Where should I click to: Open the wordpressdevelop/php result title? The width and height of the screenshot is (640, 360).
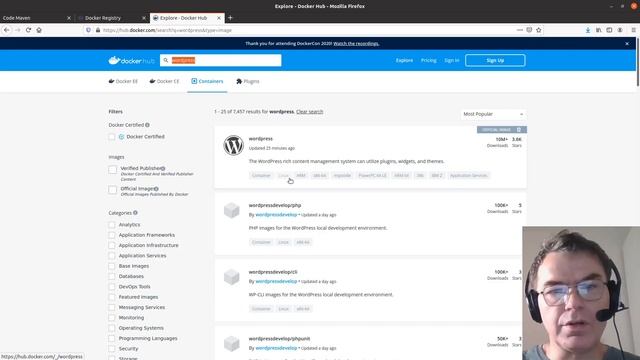(275, 205)
